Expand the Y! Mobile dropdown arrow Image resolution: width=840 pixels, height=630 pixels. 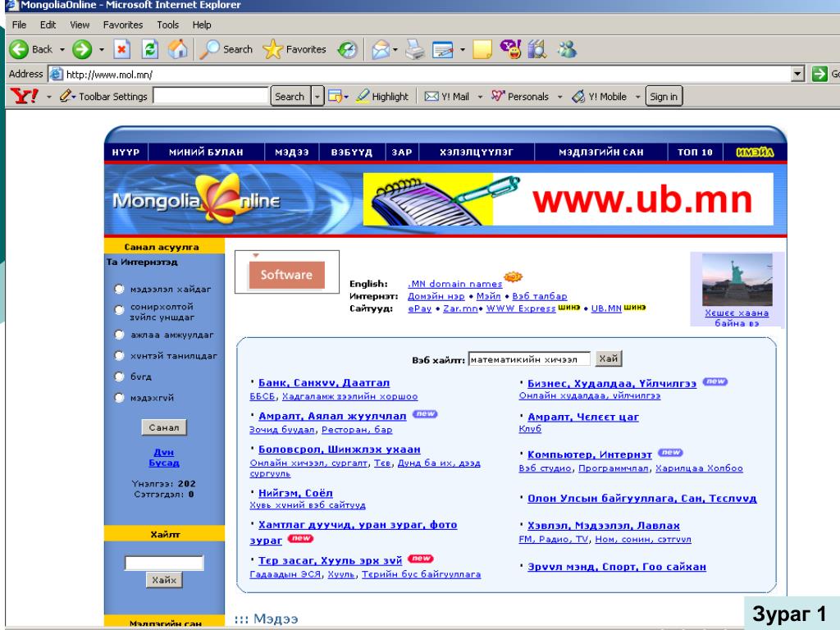pos(637,97)
